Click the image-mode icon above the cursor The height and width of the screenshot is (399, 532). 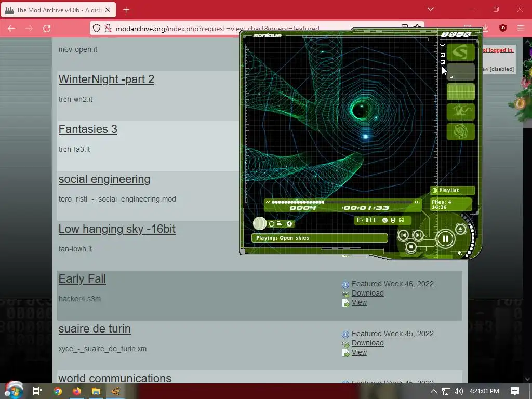pyautogui.click(x=443, y=62)
